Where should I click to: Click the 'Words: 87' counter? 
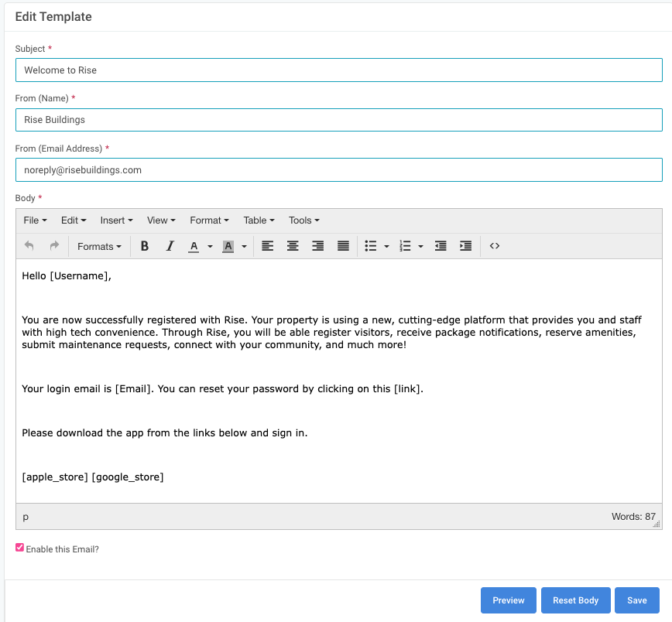(x=633, y=517)
